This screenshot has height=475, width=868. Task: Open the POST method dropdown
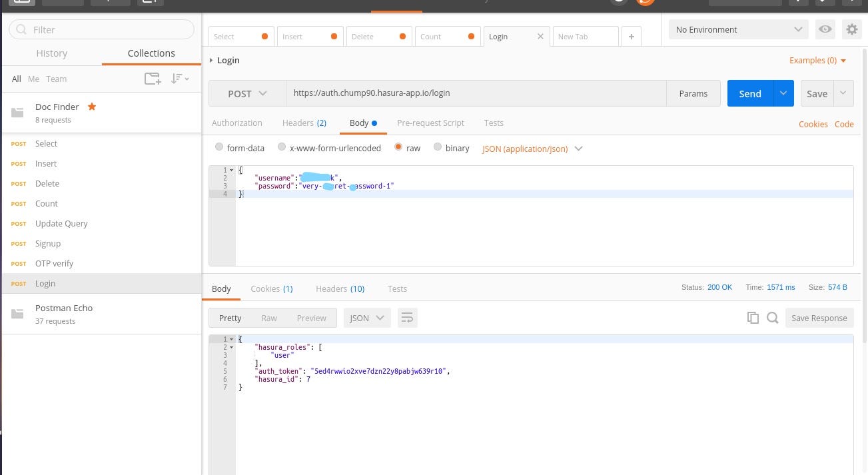[x=247, y=93]
